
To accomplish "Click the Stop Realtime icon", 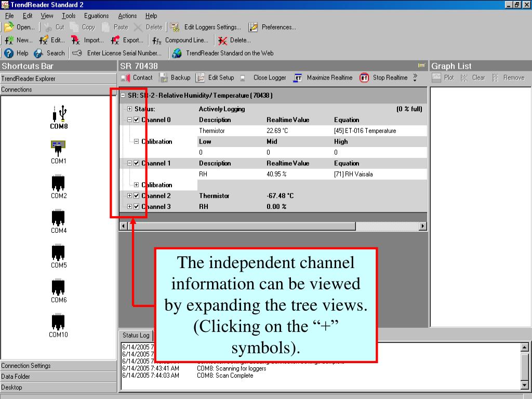I will pos(364,78).
